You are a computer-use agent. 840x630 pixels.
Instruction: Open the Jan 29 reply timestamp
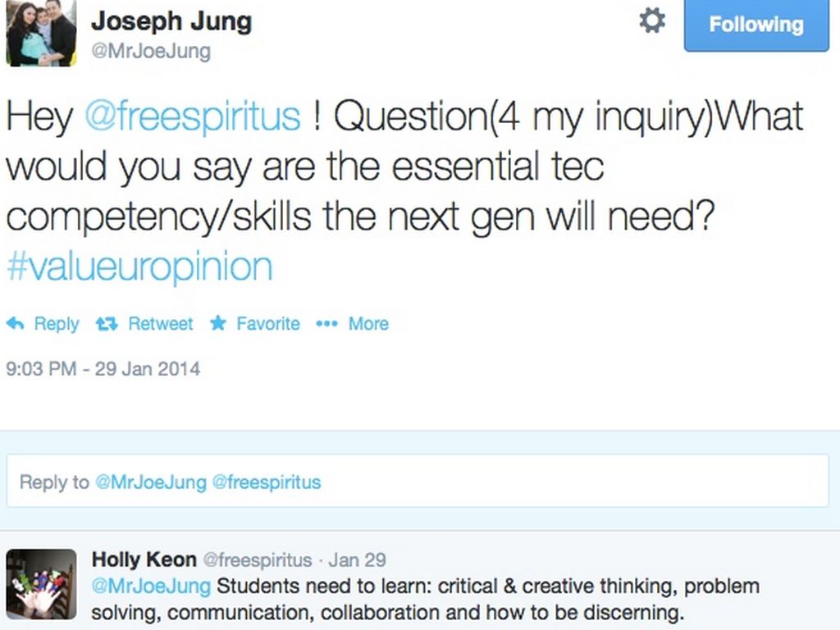pos(357,560)
